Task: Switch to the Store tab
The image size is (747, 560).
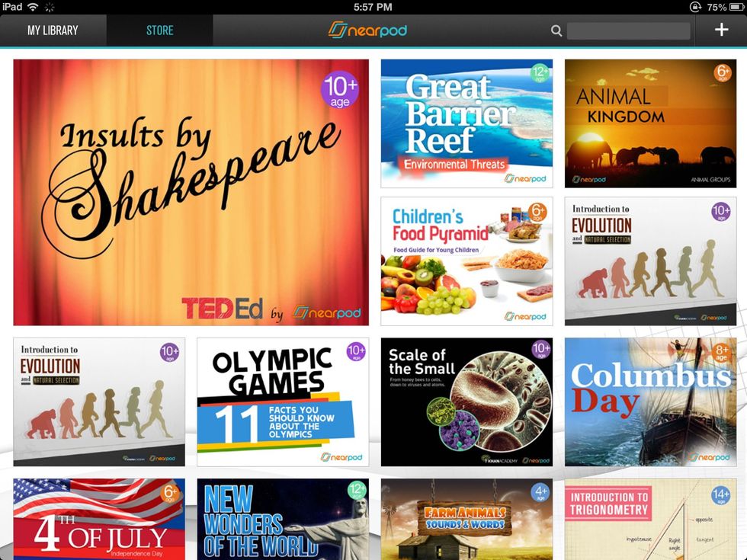Action: (x=159, y=30)
